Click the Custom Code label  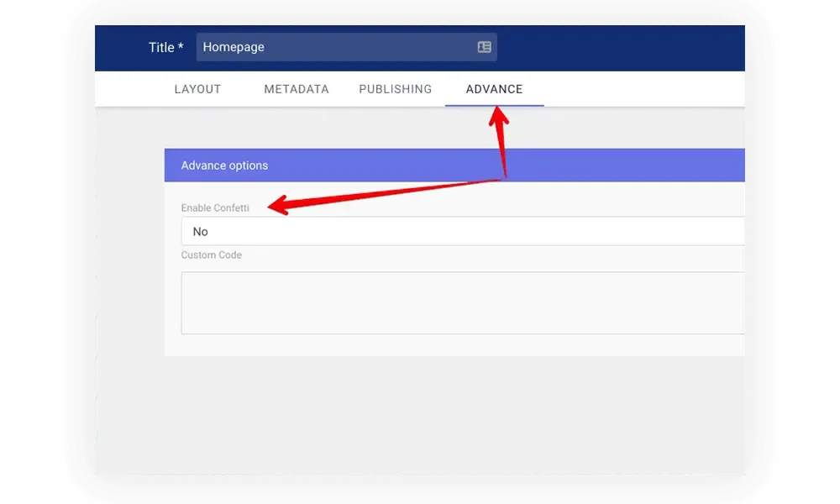[x=211, y=255]
